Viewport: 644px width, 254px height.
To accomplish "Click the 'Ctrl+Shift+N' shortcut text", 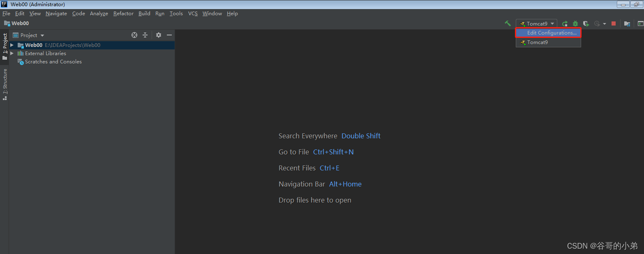I will [x=333, y=152].
